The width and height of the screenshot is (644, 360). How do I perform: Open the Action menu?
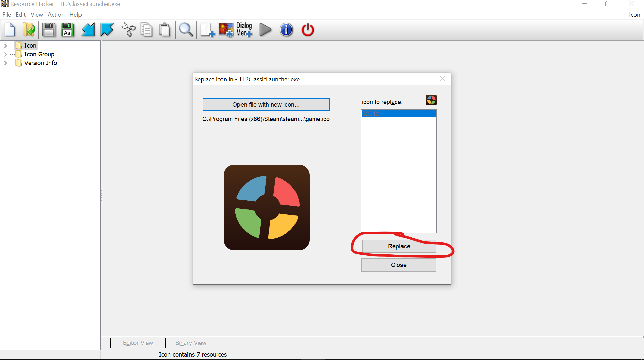56,15
